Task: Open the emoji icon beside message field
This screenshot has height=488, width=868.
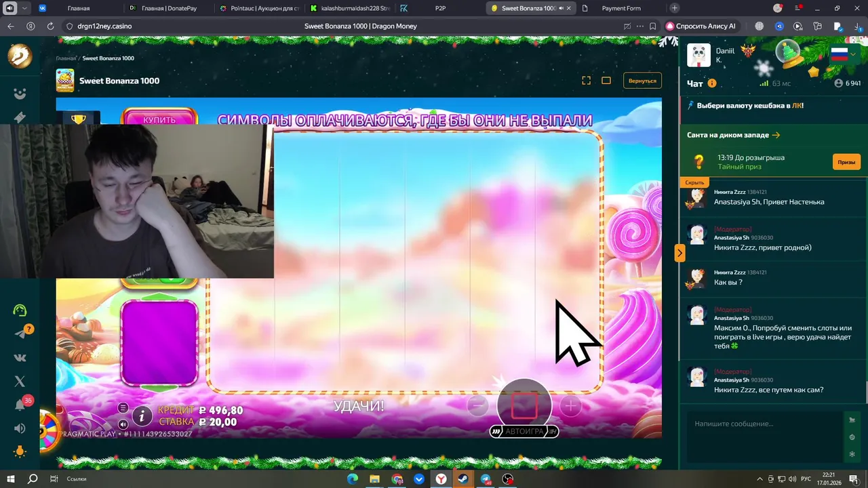Action: [852, 437]
